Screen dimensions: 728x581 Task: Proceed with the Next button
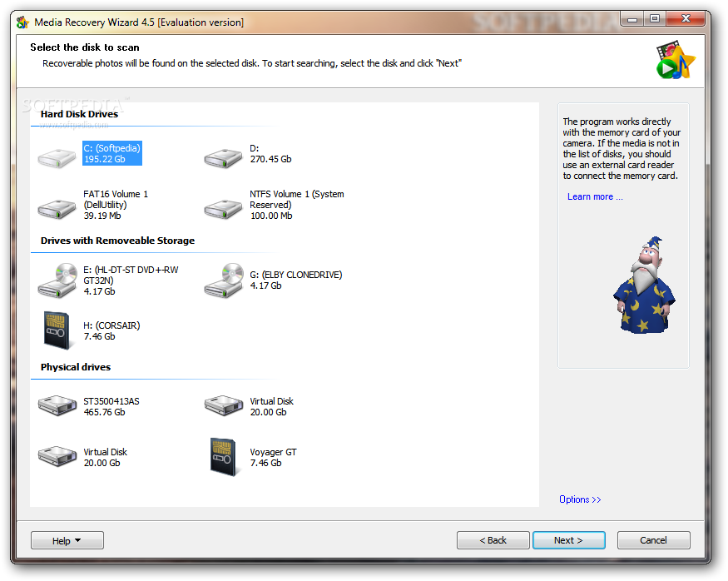click(569, 540)
